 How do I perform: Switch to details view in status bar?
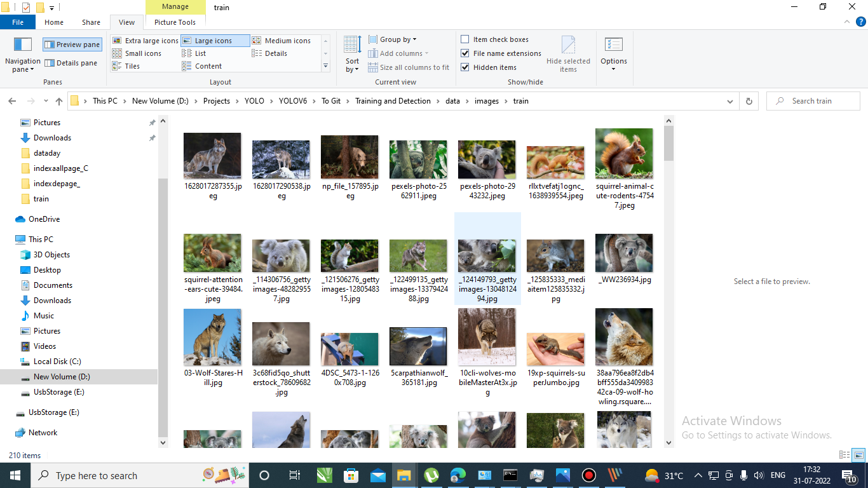[844, 455]
